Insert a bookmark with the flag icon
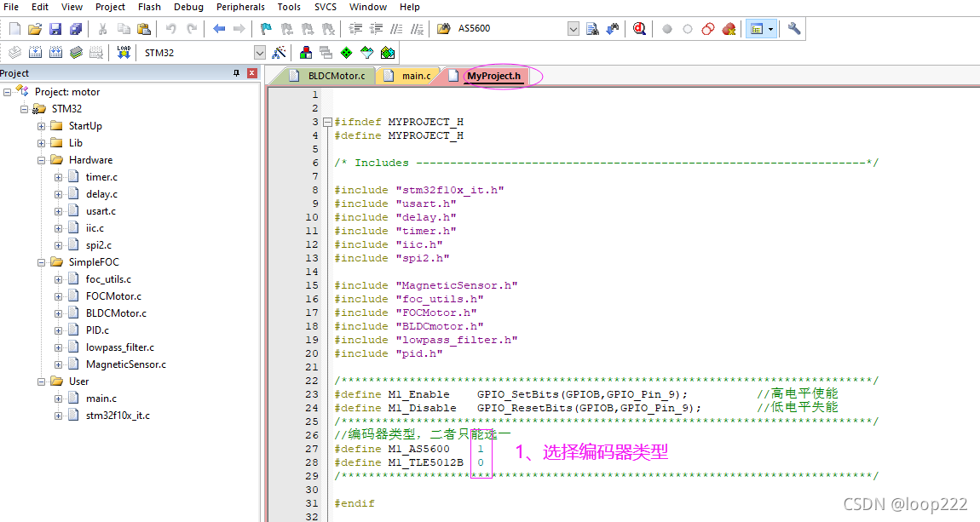Screen dimensions: 980x522 click(266, 29)
